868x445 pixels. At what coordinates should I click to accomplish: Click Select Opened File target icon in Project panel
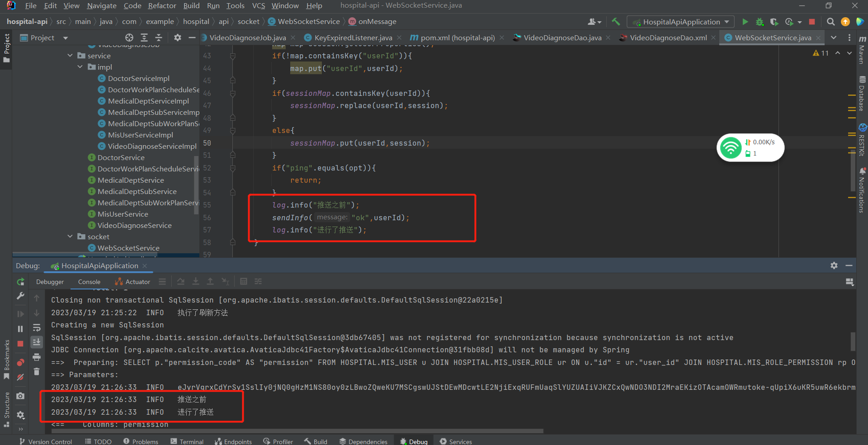pyautogui.click(x=129, y=38)
